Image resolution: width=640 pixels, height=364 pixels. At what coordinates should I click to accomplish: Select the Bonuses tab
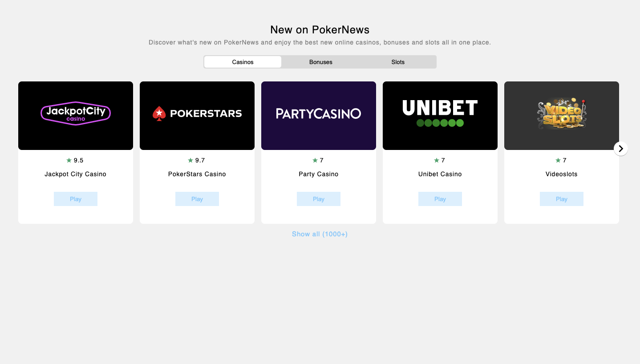[x=320, y=62]
